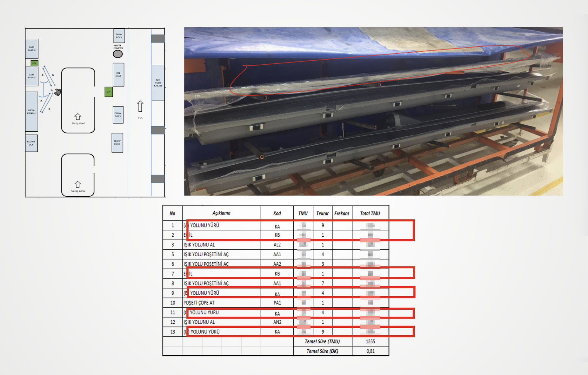The image size is (588, 375).
Task: Click the Tekrar column header
Action: point(322,213)
